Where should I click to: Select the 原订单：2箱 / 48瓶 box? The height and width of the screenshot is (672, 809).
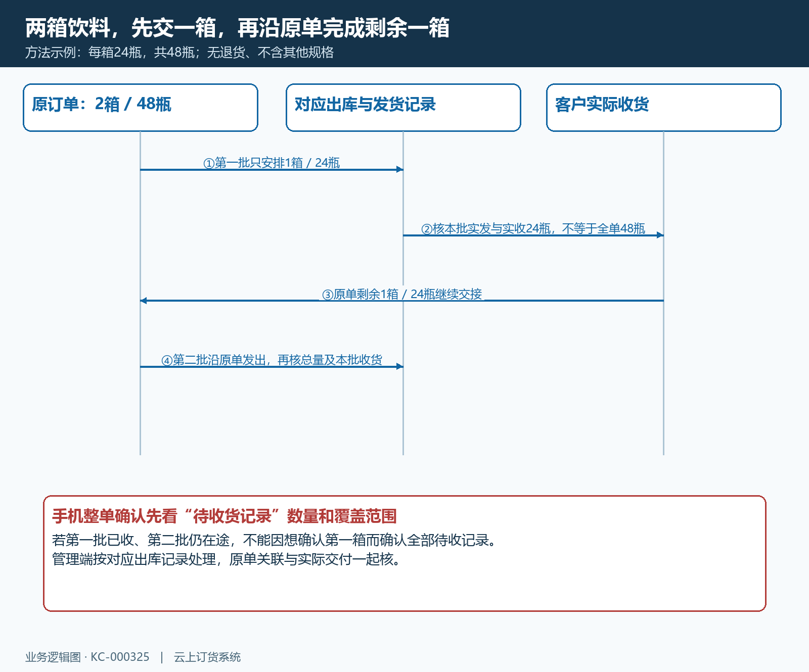pyautogui.click(x=141, y=108)
